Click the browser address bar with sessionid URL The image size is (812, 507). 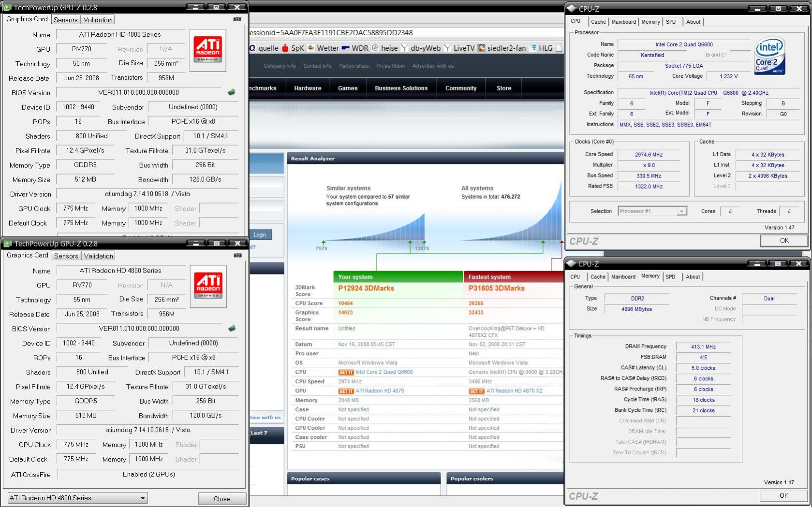[406, 32]
